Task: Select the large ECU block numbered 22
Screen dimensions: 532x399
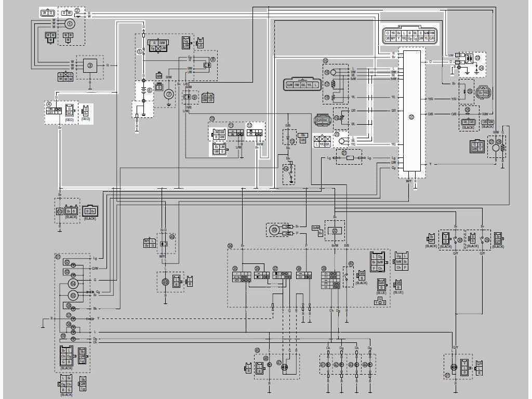Action: pos(411,111)
